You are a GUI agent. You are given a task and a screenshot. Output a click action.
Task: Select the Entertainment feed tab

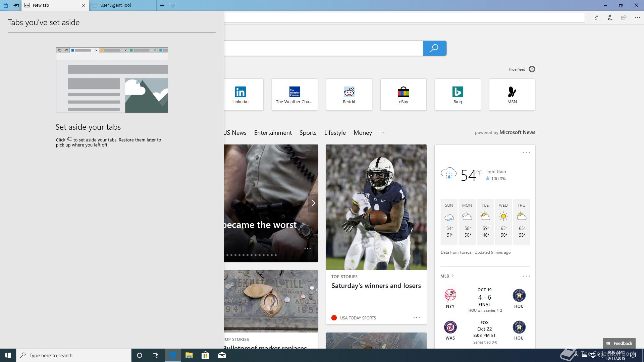click(x=273, y=133)
